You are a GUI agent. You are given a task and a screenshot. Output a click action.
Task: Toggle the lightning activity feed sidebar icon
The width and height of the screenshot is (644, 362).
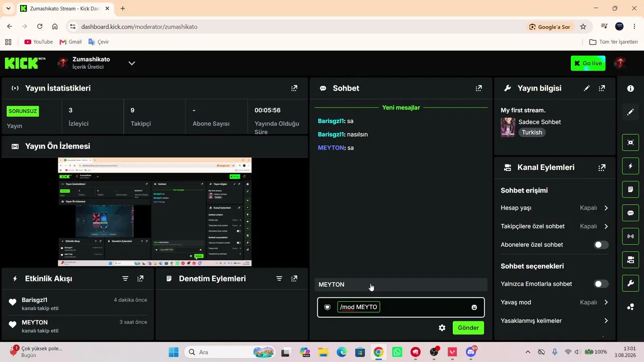[x=630, y=166]
